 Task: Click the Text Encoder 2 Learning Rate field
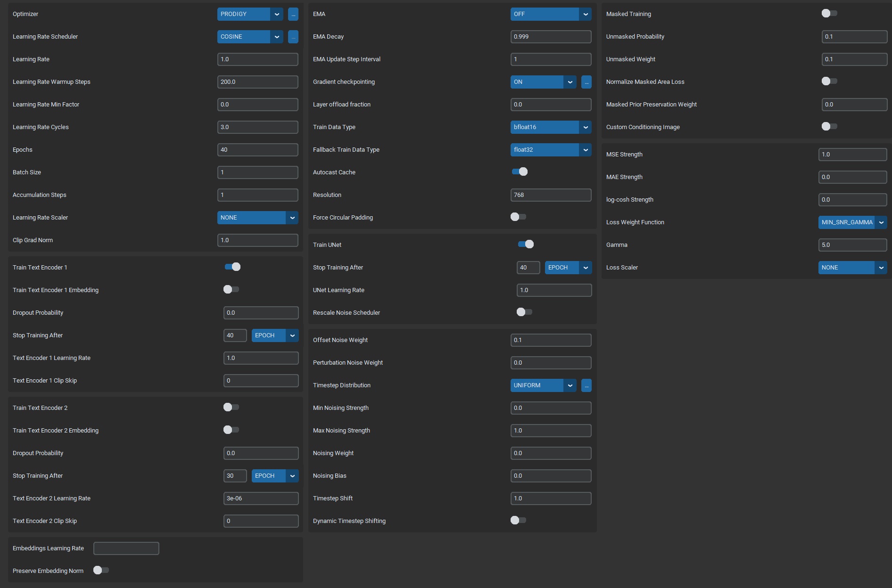[x=261, y=498]
